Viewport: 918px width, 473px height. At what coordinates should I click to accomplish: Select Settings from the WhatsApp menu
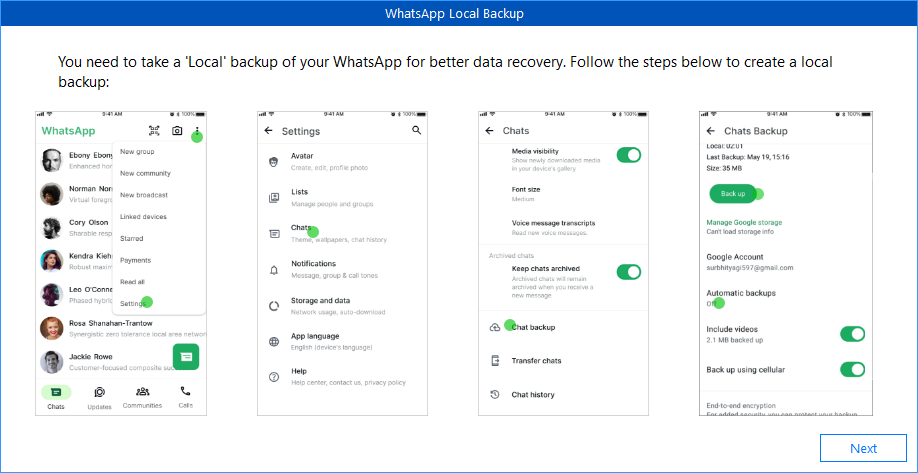tap(133, 303)
